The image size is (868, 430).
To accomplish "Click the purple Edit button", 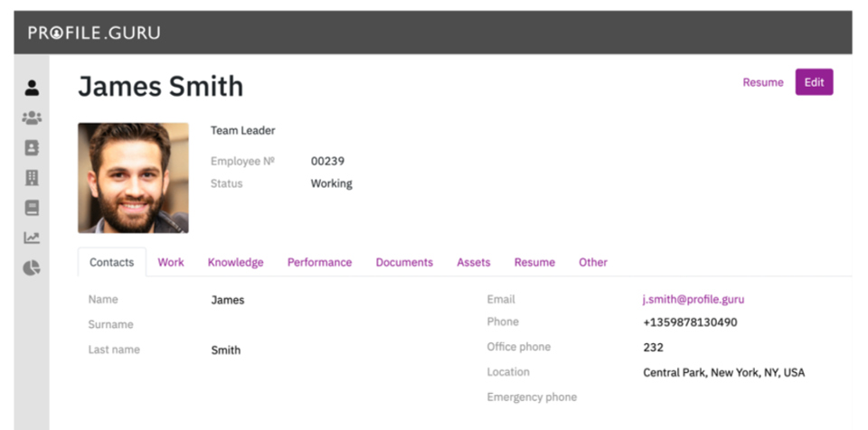I will tap(814, 82).
